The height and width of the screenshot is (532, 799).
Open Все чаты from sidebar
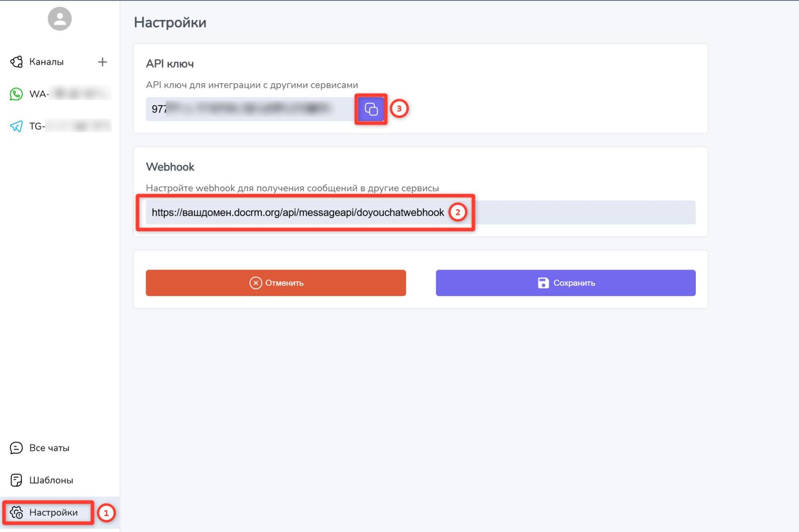tap(49, 448)
